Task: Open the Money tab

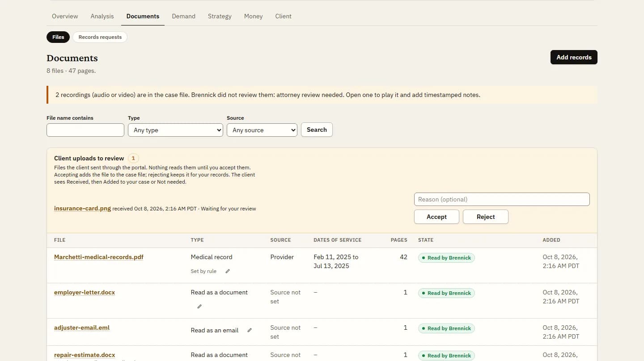Action: (x=253, y=16)
